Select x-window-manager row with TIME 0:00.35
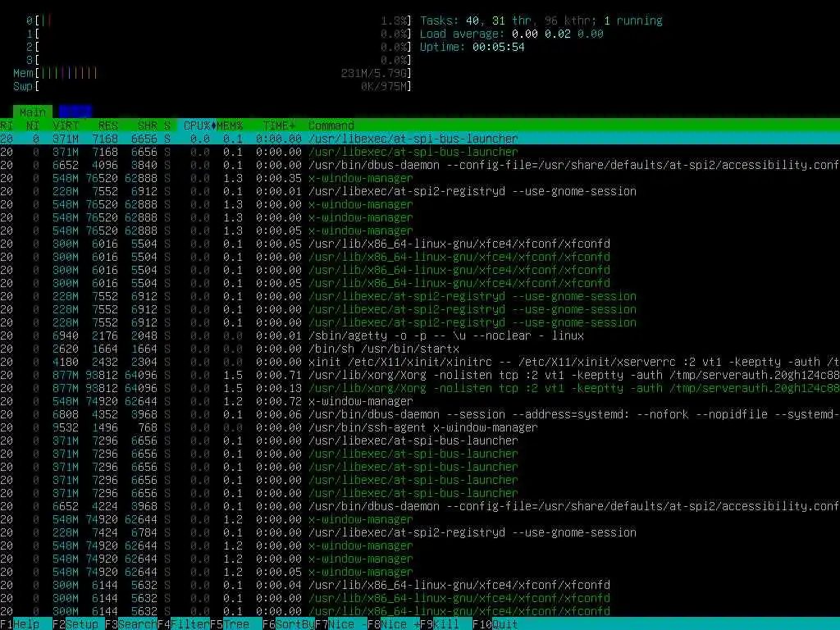The height and width of the screenshot is (630, 840). (x=420, y=178)
